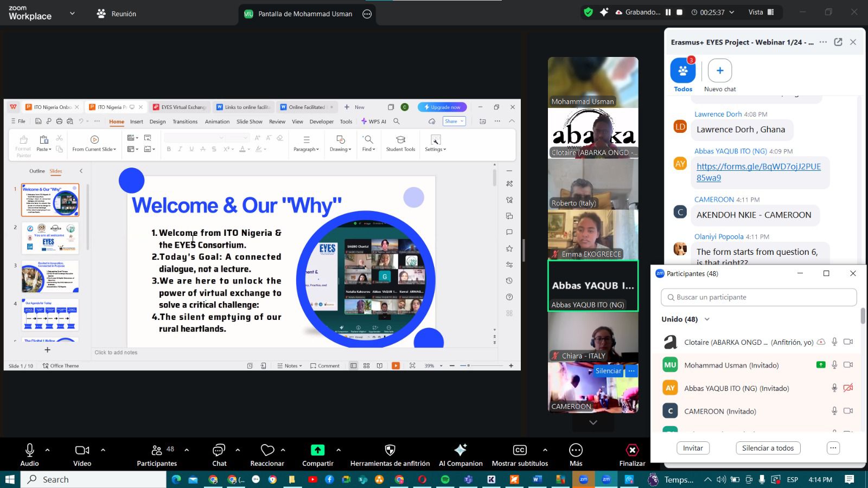Pause the recording
The height and width of the screenshot is (488, 868).
coord(668,12)
